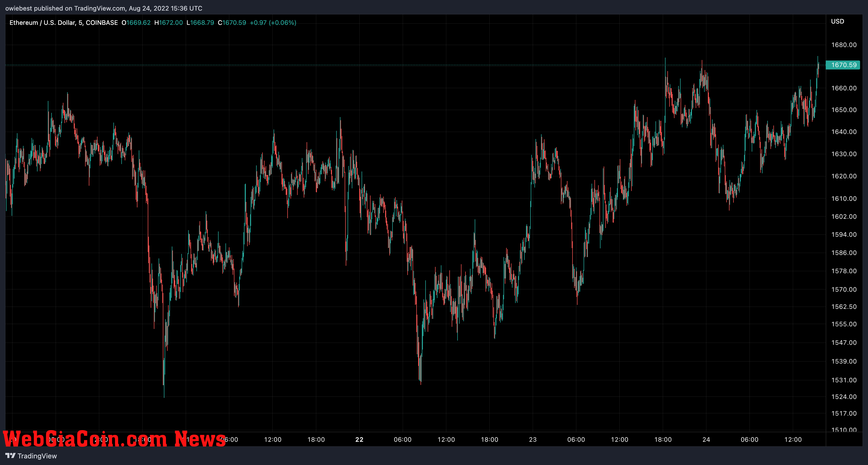The image size is (868, 465).
Task: Click the 1640.00 price axis label
Action: (844, 132)
